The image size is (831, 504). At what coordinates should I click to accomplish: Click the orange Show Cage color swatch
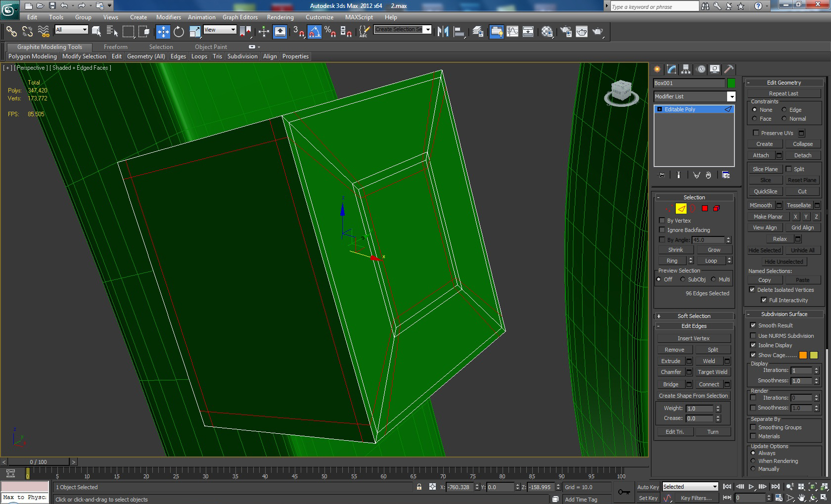click(x=803, y=355)
